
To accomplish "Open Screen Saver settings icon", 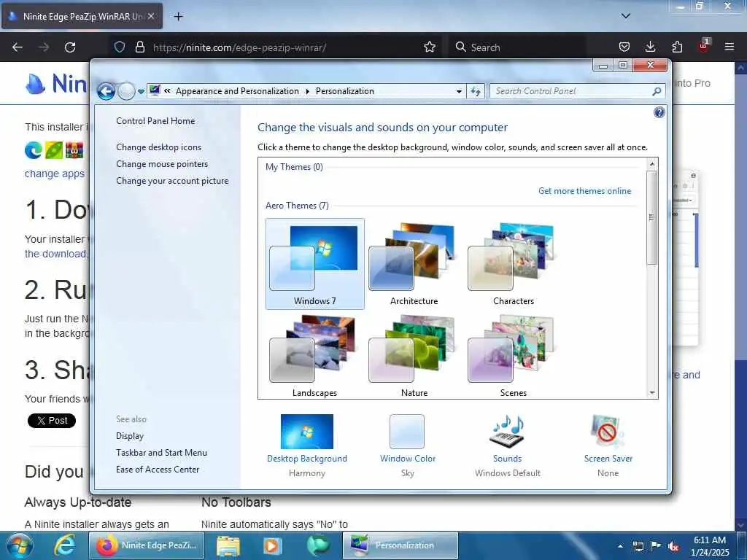I will (x=608, y=432).
